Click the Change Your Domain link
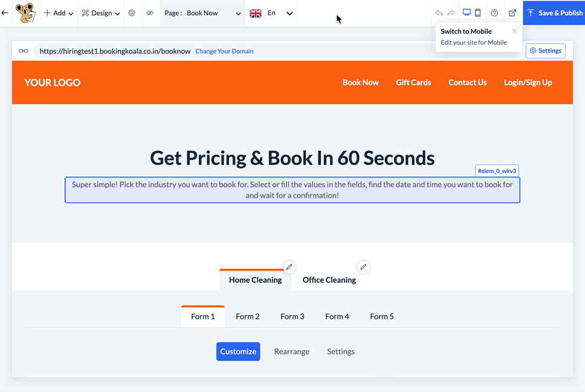Screen dimensions: 585x392 pyautogui.click(x=224, y=51)
